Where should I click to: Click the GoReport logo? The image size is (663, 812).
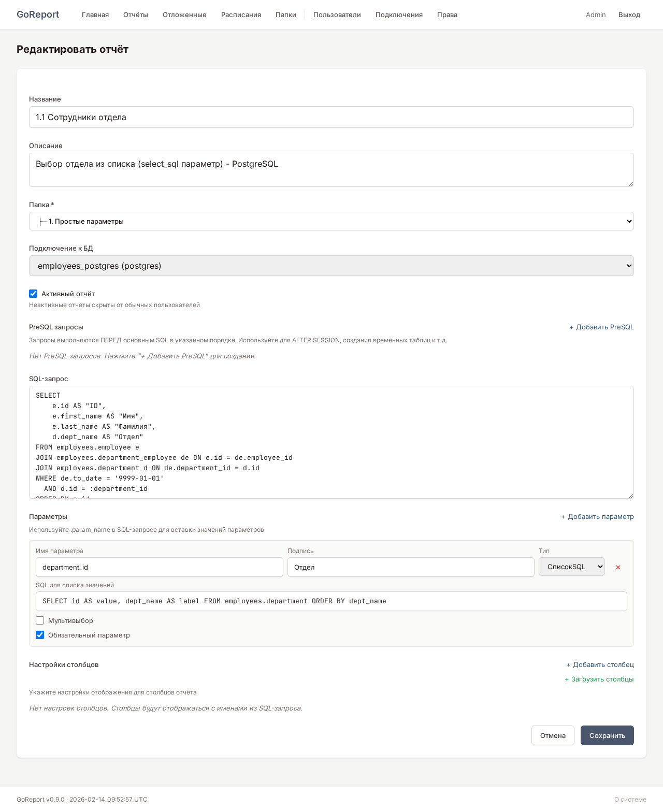pos(38,15)
